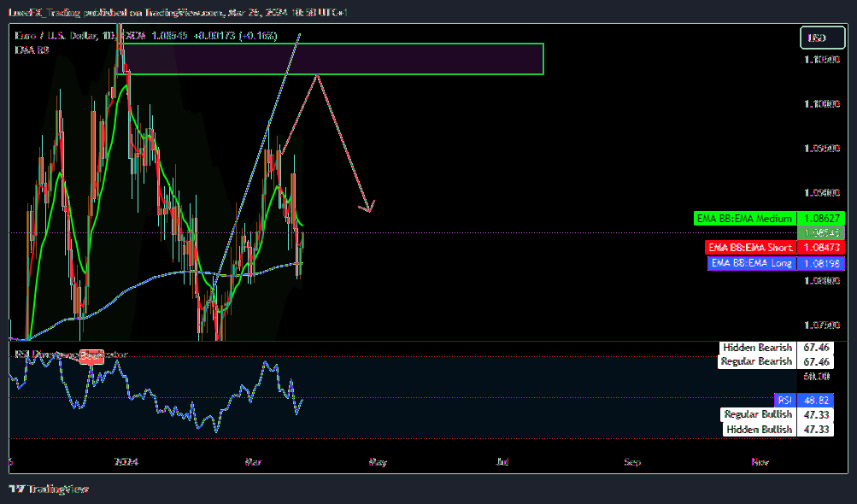Click the May label on time axis
Image resolution: width=857 pixels, height=504 pixels.
click(x=378, y=462)
